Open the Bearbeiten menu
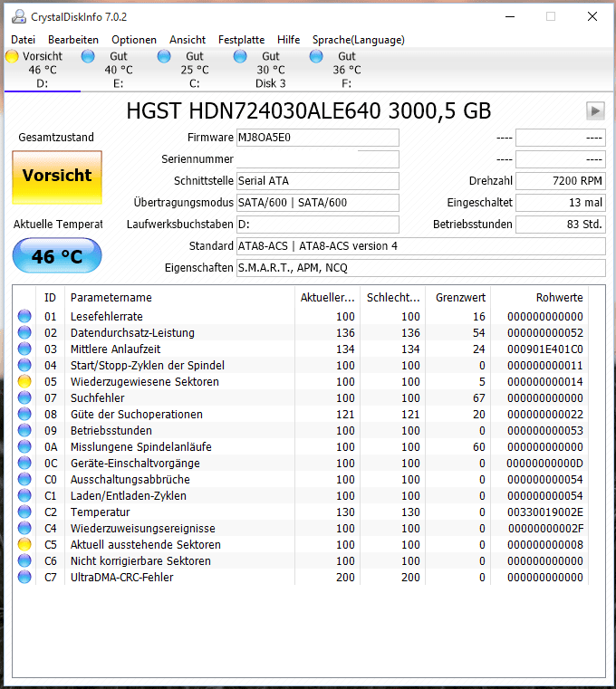The height and width of the screenshot is (689, 616). tap(73, 40)
